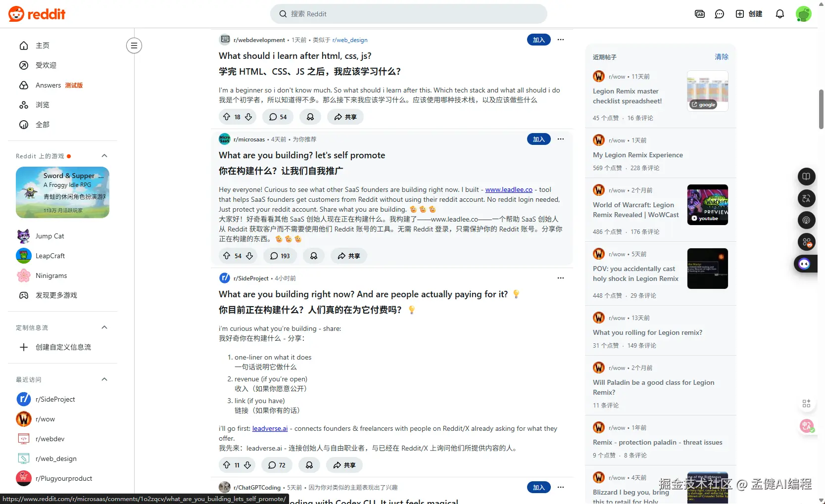The height and width of the screenshot is (504, 825).
Task: Open the WoWCast youtube thumbnail
Action: (x=707, y=205)
